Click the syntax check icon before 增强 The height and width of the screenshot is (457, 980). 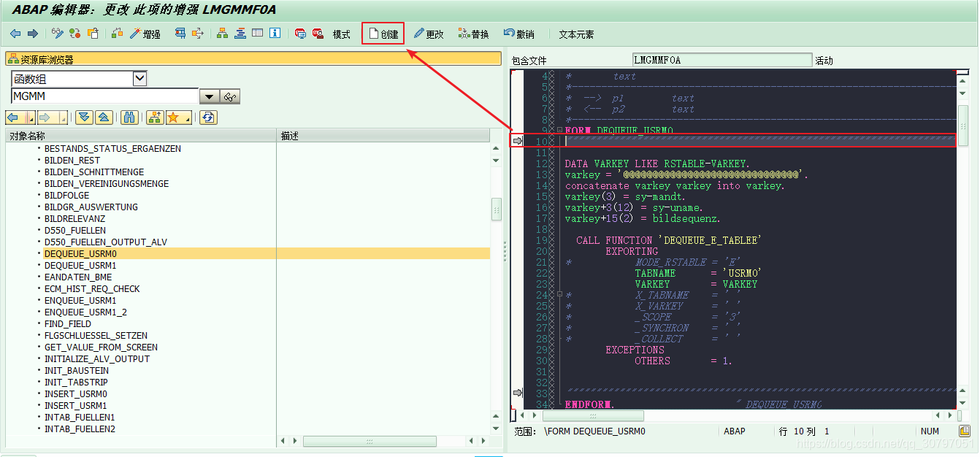point(118,34)
